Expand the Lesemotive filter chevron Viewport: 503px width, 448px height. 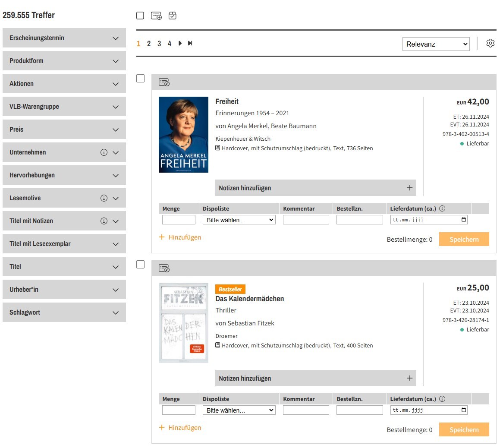(116, 199)
